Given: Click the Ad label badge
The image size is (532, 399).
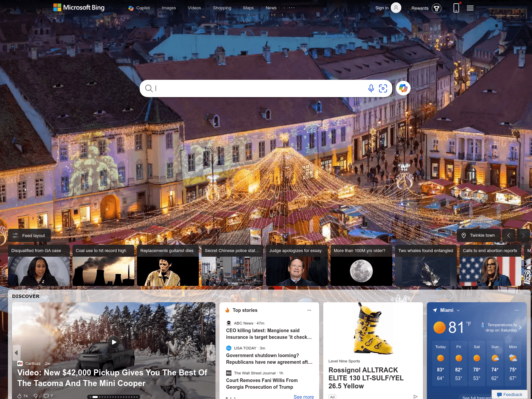Looking at the screenshot, I should tap(332, 397).
